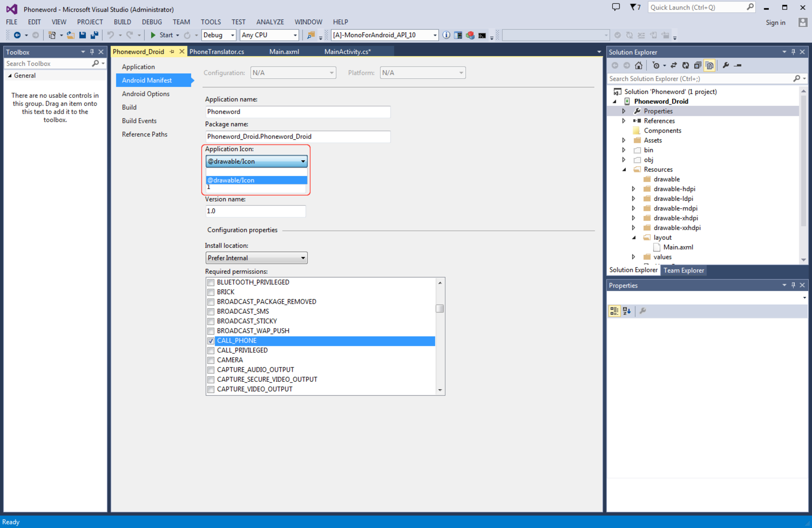Click Refresh icon in Solution Explorer
812x528 pixels.
tap(685, 65)
